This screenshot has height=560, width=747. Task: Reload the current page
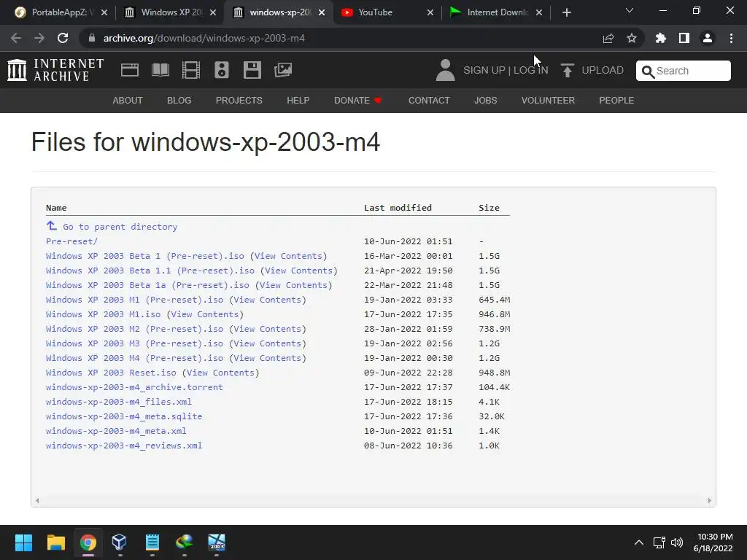pyautogui.click(x=63, y=38)
